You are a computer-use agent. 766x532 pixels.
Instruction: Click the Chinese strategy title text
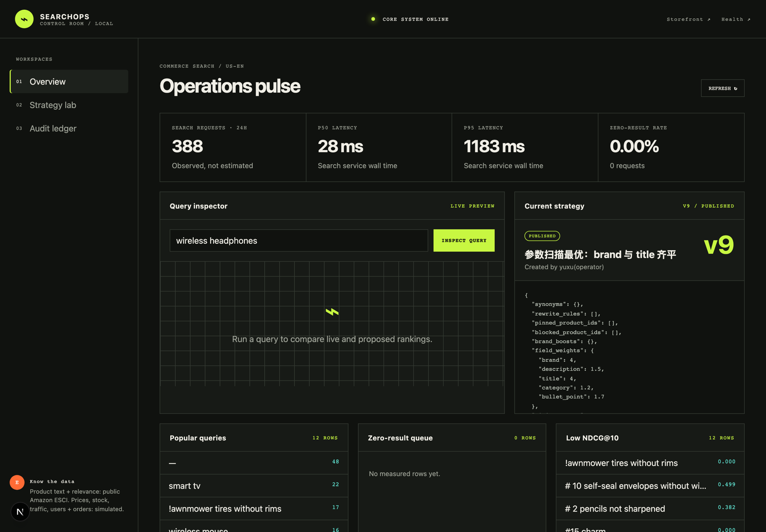pyautogui.click(x=600, y=255)
